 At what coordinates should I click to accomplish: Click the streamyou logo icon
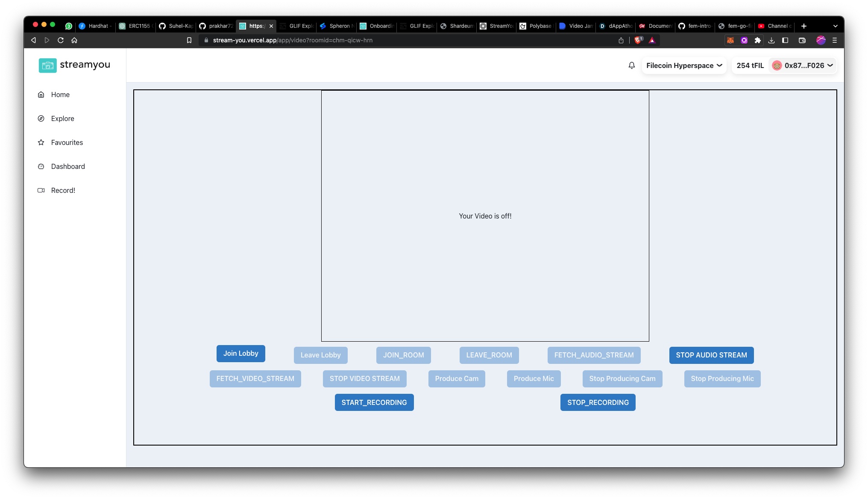coord(47,65)
